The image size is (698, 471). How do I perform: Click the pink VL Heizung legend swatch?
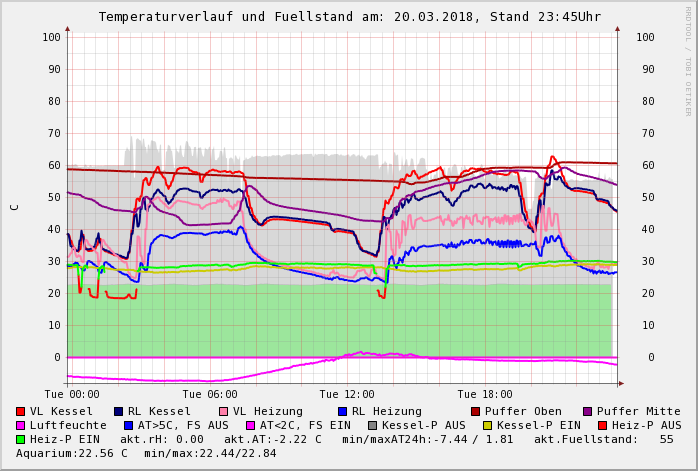coord(224,411)
